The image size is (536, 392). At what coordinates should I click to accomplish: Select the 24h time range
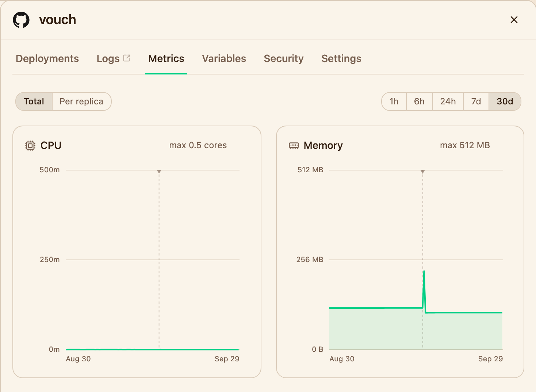[x=448, y=101]
